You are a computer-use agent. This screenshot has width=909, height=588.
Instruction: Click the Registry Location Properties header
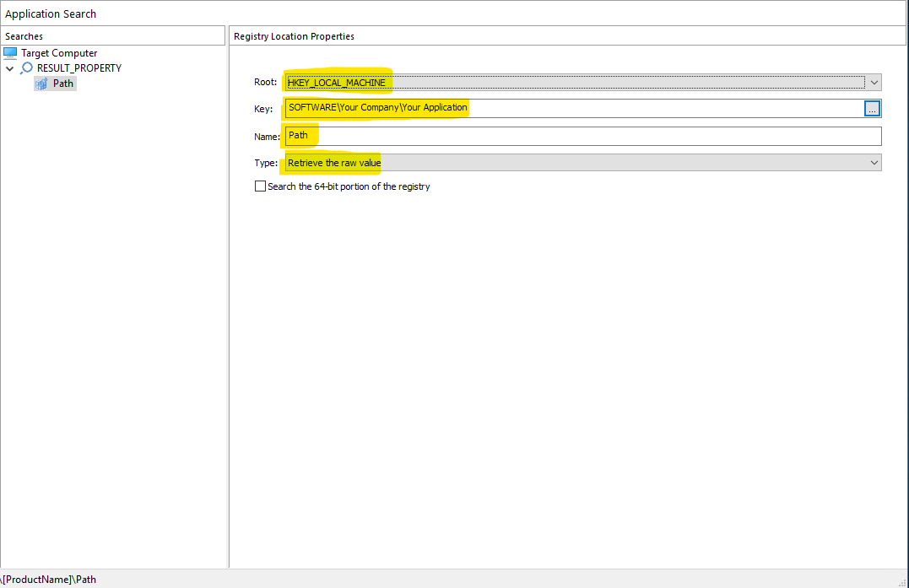[294, 36]
